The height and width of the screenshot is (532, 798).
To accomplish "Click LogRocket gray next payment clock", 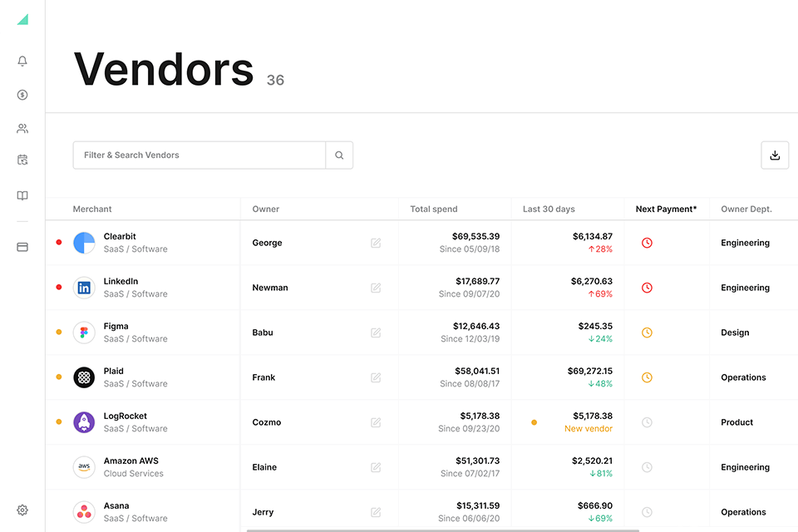I will pos(647,422).
